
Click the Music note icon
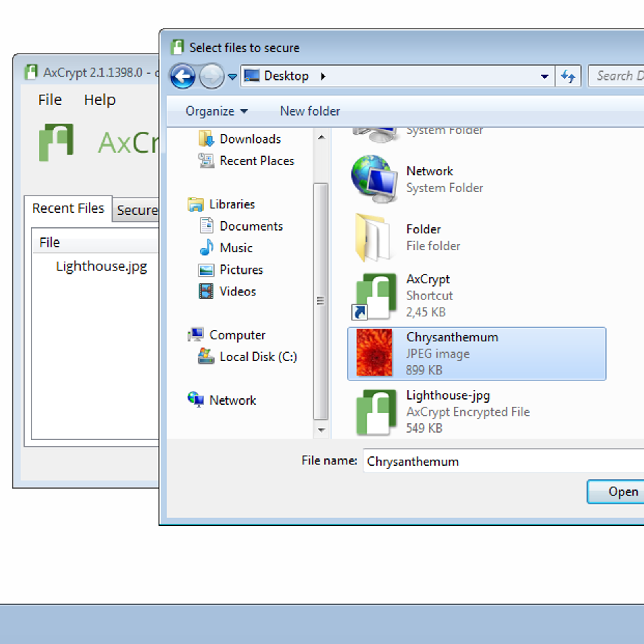[206, 247]
